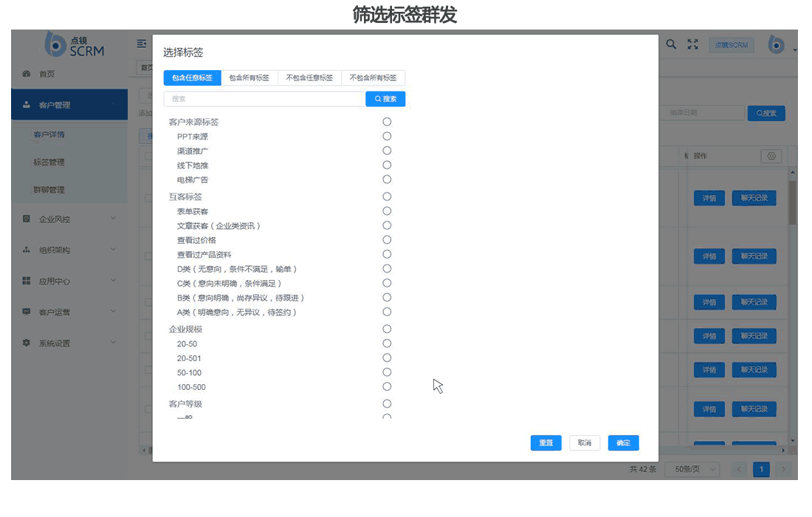The height and width of the screenshot is (517, 812).
Task: Open 标签管理 submenu item
Action: (49, 162)
